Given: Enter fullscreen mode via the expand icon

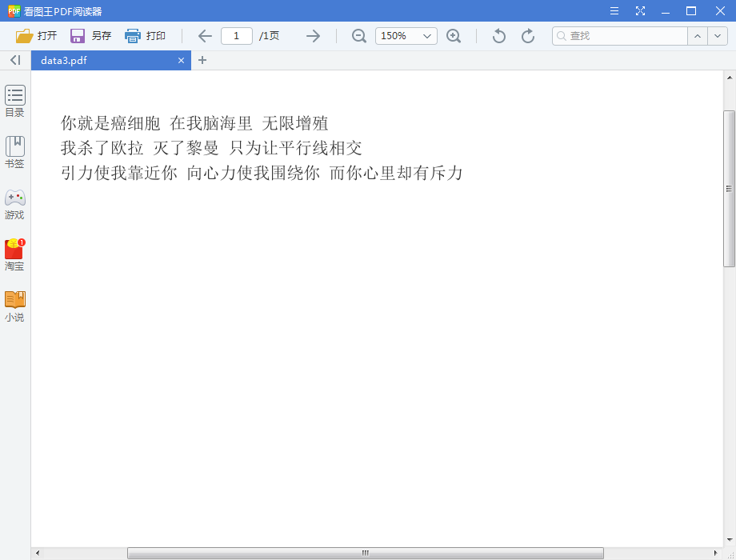Looking at the screenshot, I should (x=640, y=10).
